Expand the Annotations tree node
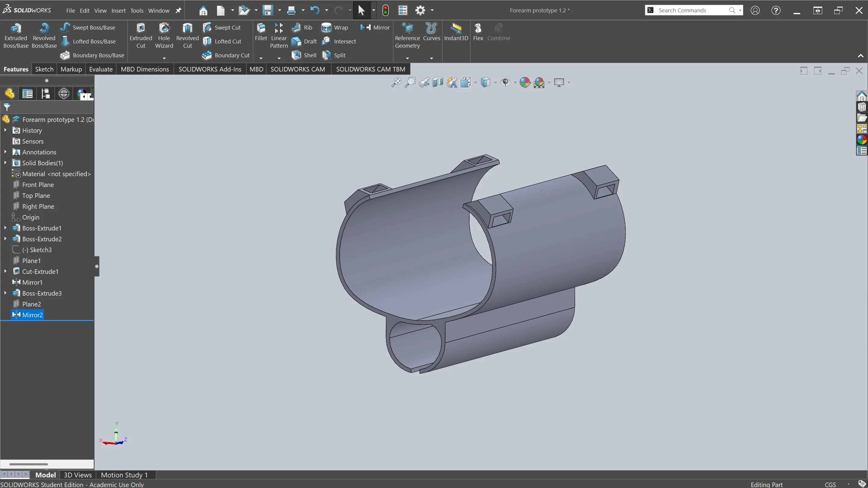 [5, 152]
